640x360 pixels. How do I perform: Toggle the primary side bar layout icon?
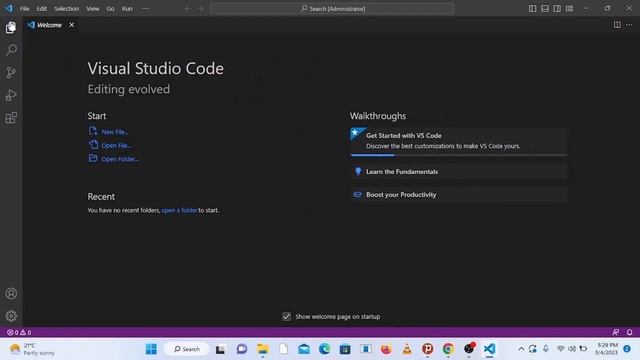click(533, 9)
